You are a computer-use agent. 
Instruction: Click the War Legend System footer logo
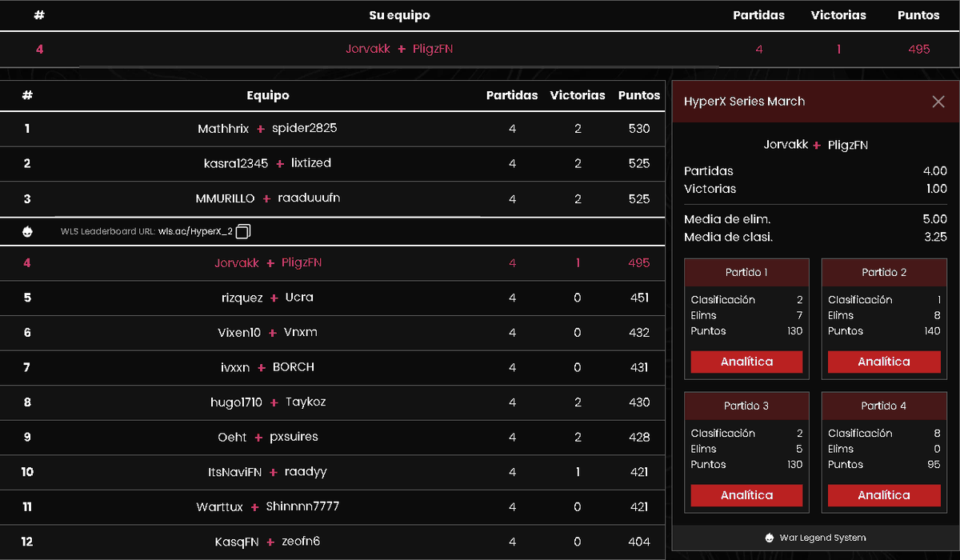[x=770, y=538]
